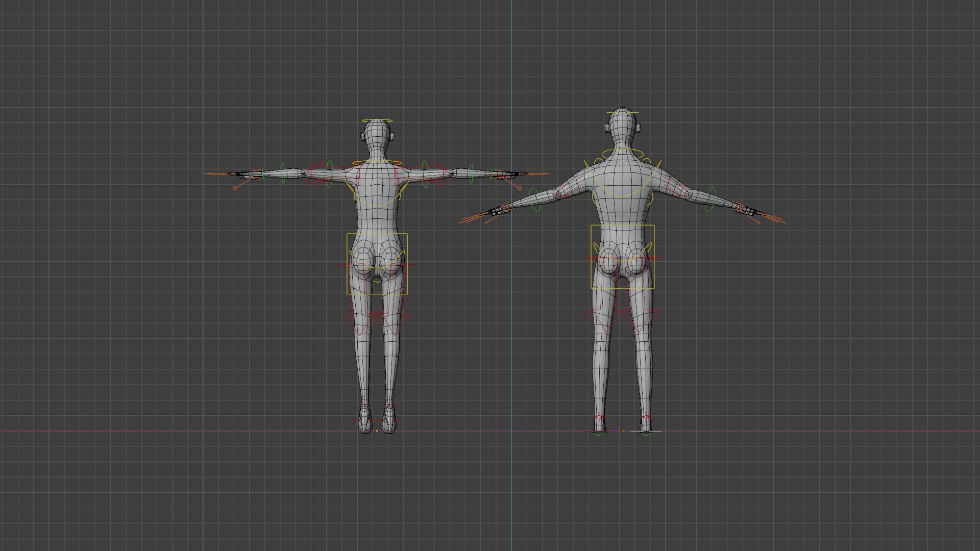Click the orange origin dot beside right figure's feet
Image resolution: width=980 pixels, height=551 pixels.
click(623, 431)
